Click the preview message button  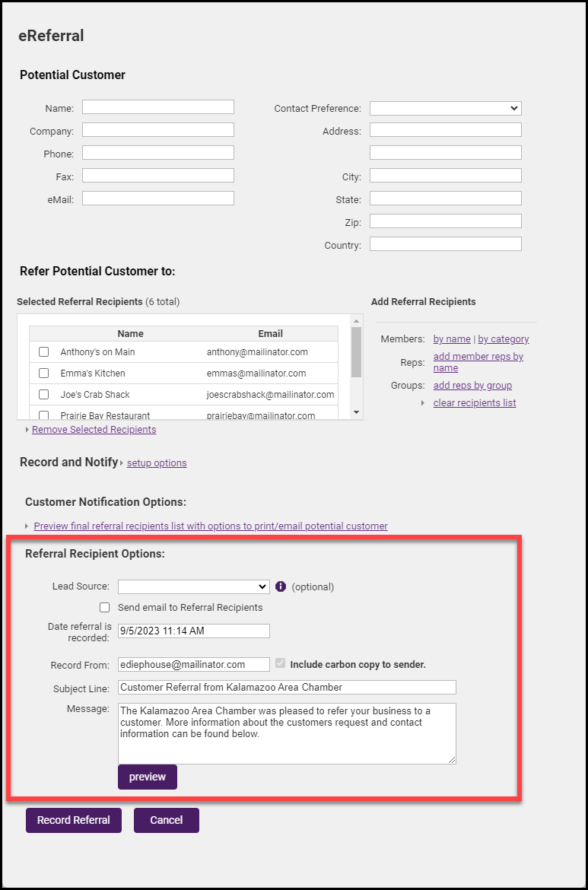tap(147, 777)
